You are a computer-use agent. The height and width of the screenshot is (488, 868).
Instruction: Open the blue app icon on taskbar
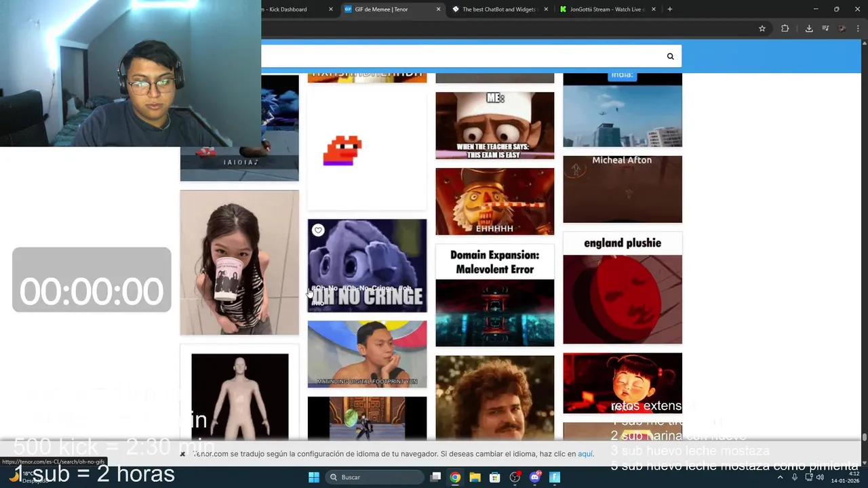pyautogui.click(x=555, y=477)
